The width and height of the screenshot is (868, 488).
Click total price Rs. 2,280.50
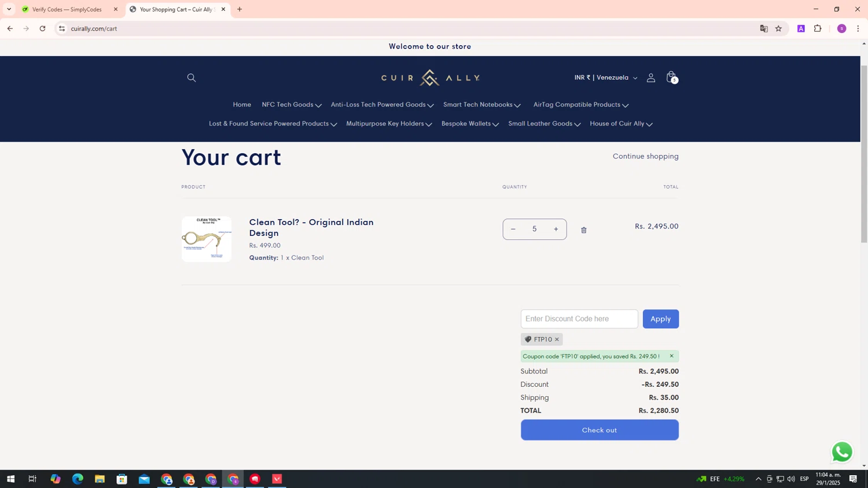[x=659, y=411]
